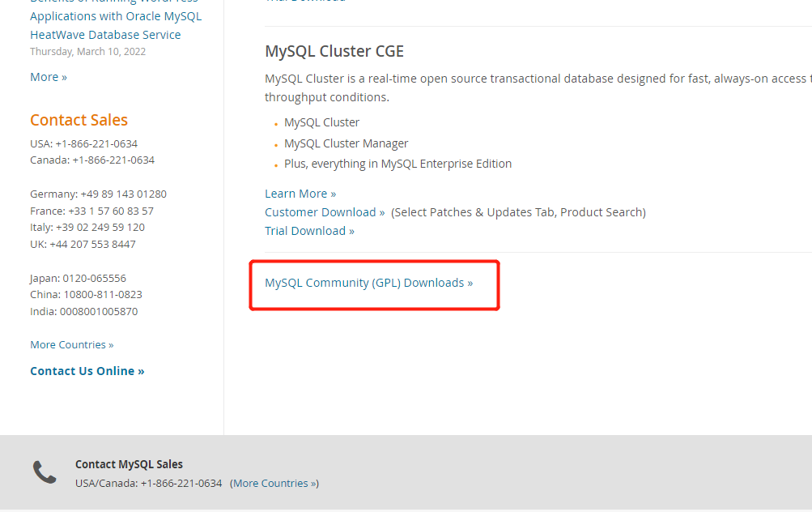Screen dimensions: 812x512
Task: Select the MySQL Cluster CGE heading
Action: (x=334, y=51)
